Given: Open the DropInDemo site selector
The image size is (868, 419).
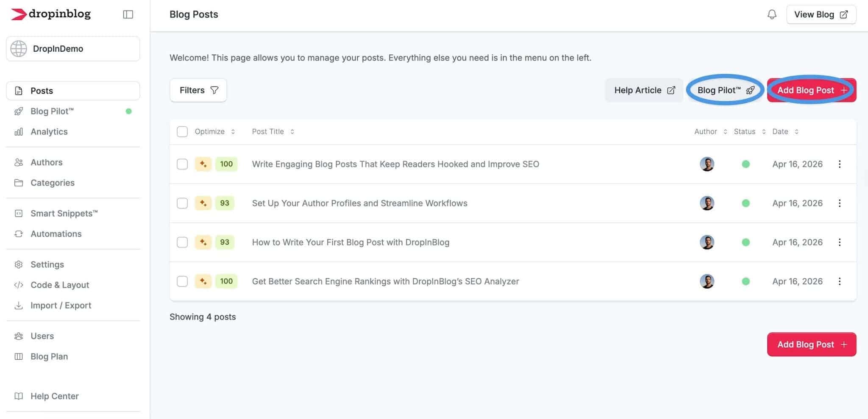Looking at the screenshot, I should pyautogui.click(x=73, y=49).
